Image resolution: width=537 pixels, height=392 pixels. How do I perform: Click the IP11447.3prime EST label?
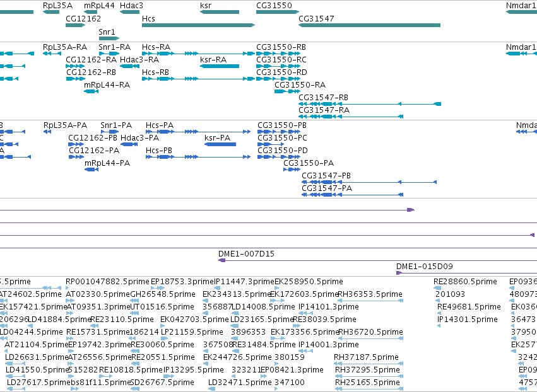pos(244,282)
